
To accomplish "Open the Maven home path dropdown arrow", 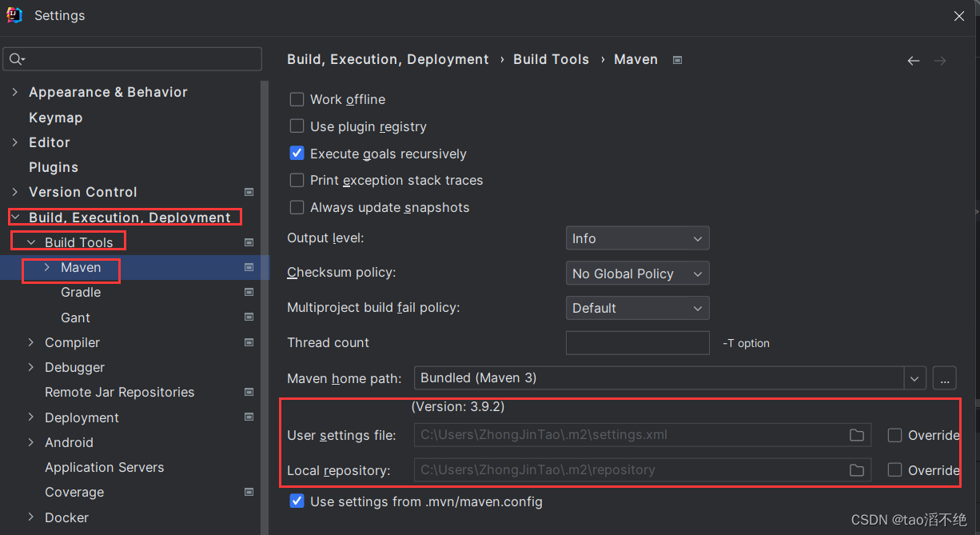I will [914, 377].
